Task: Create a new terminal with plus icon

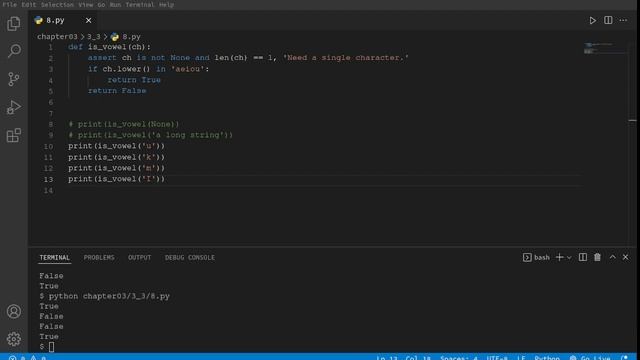Action: [560, 257]
